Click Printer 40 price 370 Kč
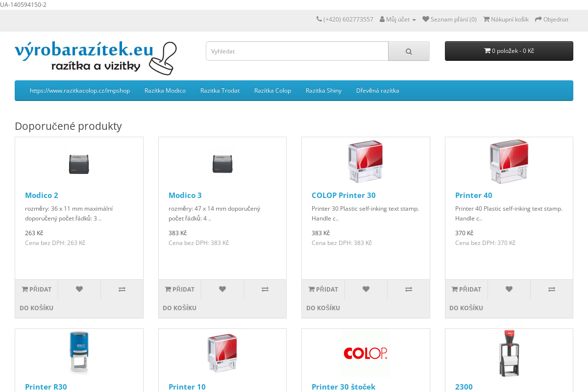 click(464, 233)
